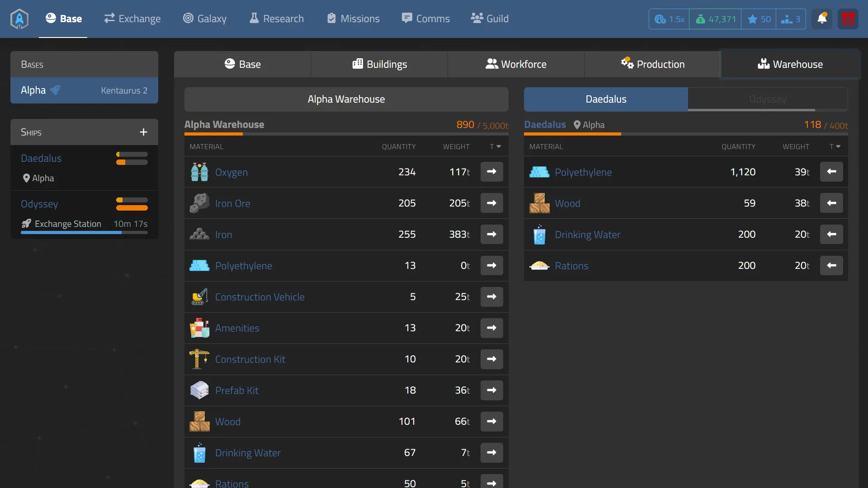868x488 pixels.
Task: Unload Rations from Daedalus with left arrow
Action: (831, 265)
